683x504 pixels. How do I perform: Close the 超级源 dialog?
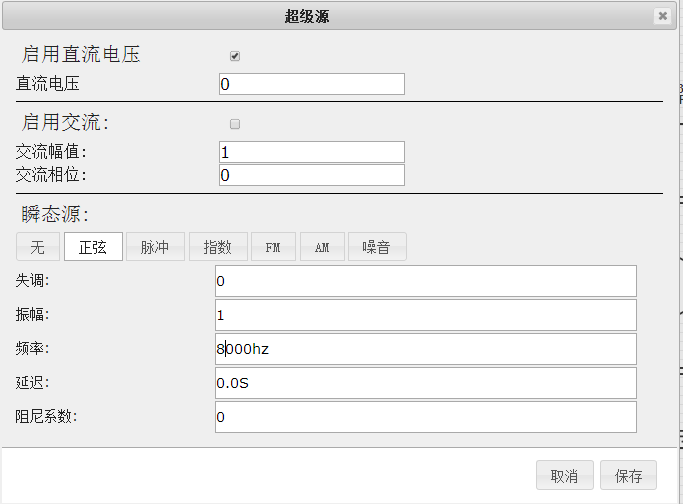[663, 16]
